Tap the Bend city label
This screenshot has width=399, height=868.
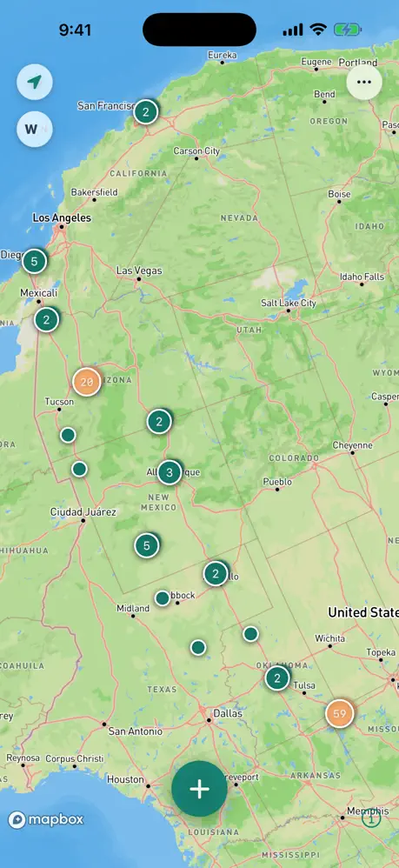[324, 94]
